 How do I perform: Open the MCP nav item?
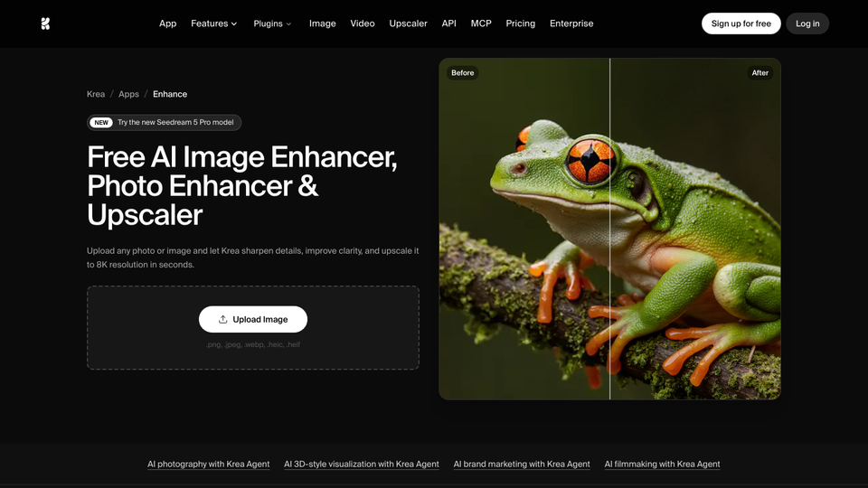pyautogui.click(x=481, y=23)
